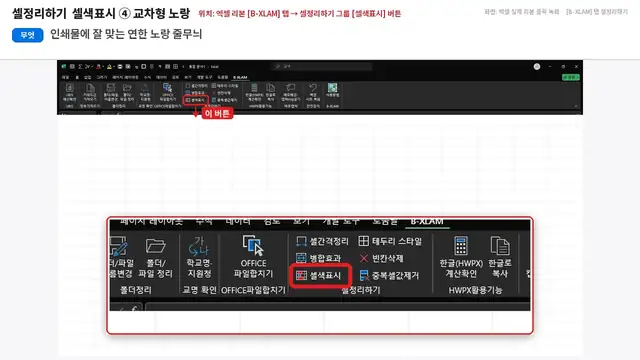Click 한글로 복사 in the small Excel window ribbon
The height and width of the screenshot is (360, 640).
[271, 93]
